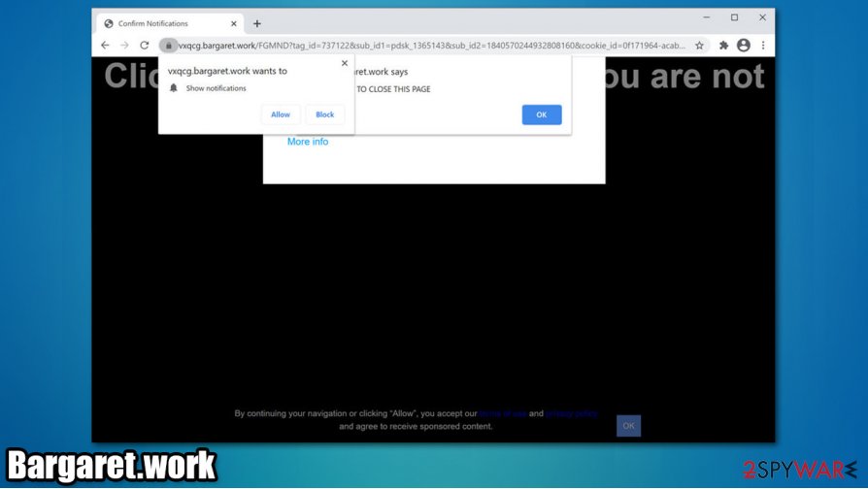Click the browser forward arrow
Image resolution: width=868 pixels, height=489 pixels.
(x=124, y=46)
